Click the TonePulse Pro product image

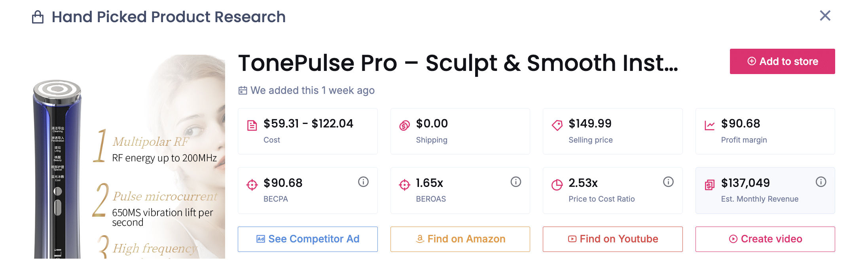(x=119, y=158)
